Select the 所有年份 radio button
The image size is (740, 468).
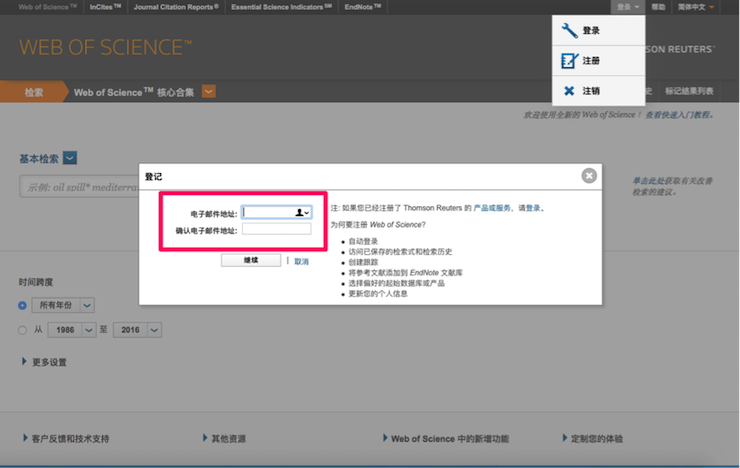click(x=22, y=306)
